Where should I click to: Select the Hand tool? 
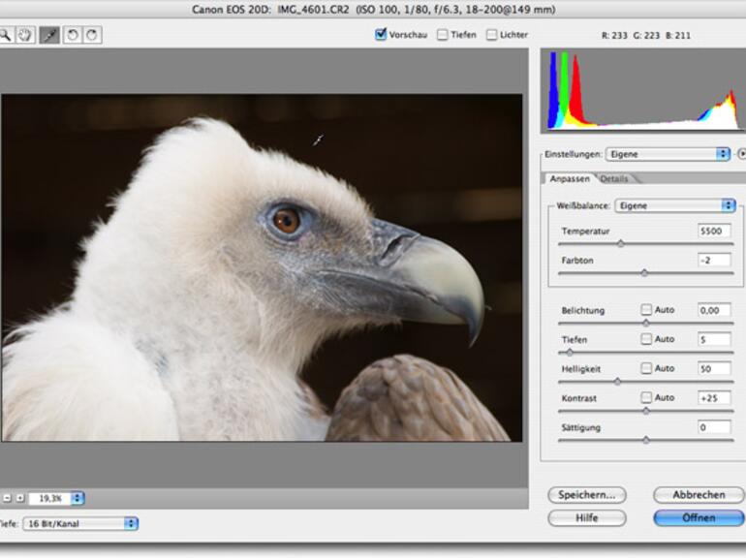point(25,35)
